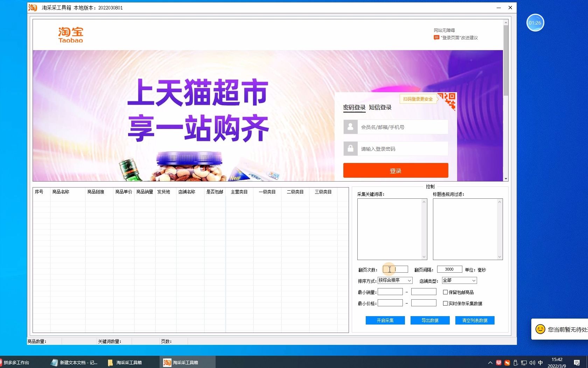Open the 登录页面改进建议 link
This screenshot has width=588, height=368.
pos(459,38)
